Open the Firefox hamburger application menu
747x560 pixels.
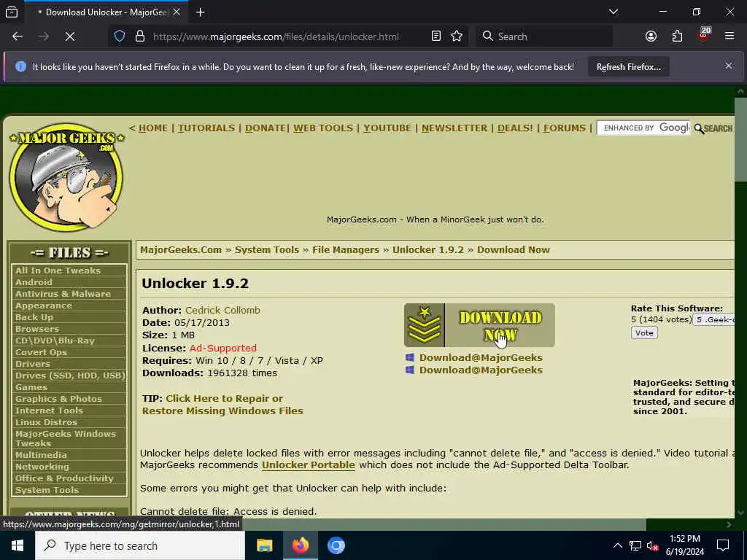[729, 36]
